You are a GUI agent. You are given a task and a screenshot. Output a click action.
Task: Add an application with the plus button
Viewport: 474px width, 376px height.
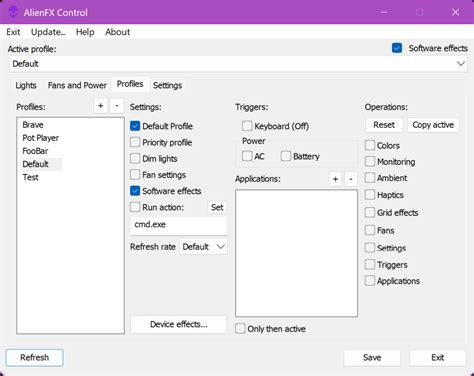[x=335, y=179]
